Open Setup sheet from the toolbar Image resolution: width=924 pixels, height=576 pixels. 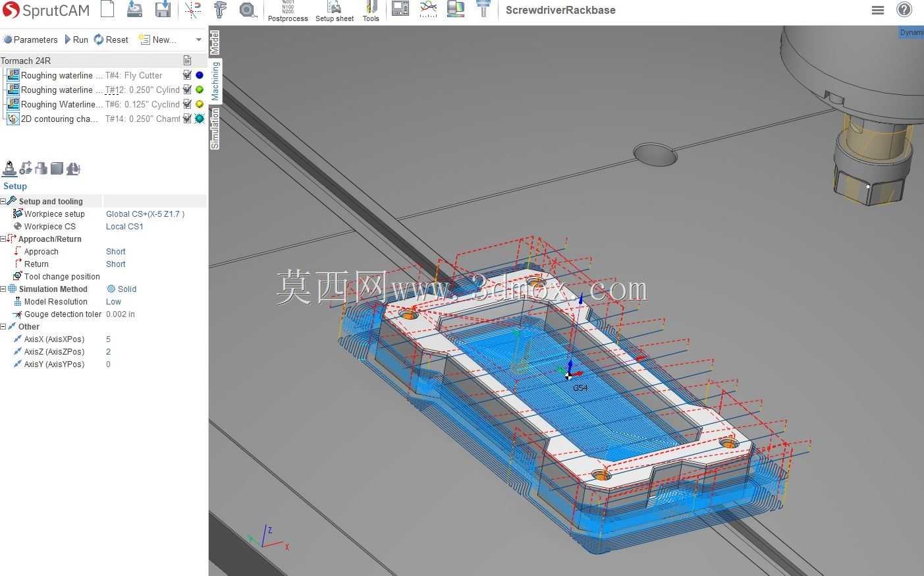(x=335, y=11)
